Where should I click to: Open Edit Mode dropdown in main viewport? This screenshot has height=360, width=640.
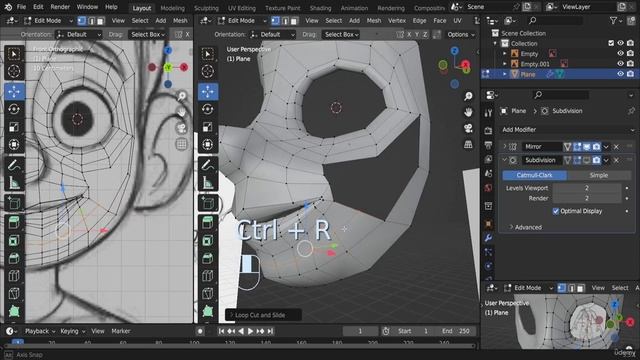point(242,21)
